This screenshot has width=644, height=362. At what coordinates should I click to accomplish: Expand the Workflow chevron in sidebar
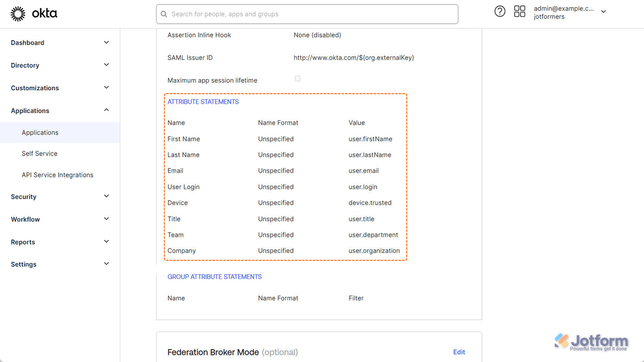pyautogui.click(x=106, y=219)
